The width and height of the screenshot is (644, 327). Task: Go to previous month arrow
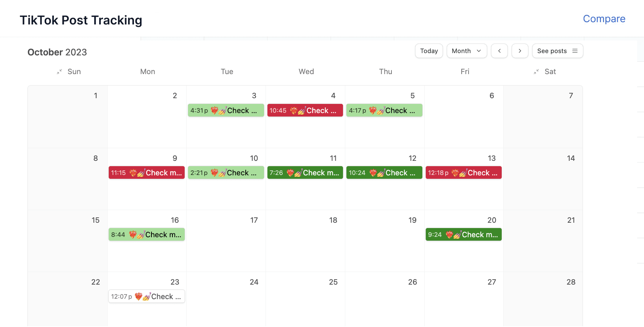[499, 51]
